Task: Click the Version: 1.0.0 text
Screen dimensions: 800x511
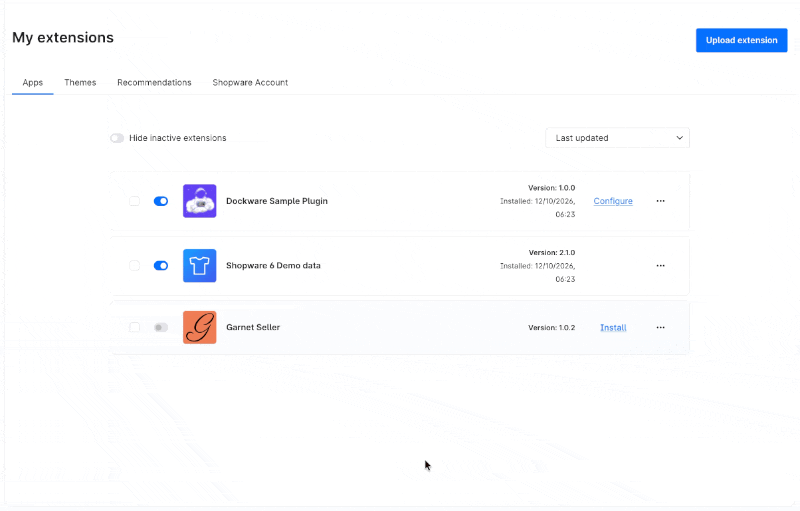Action: pos(552,188)
